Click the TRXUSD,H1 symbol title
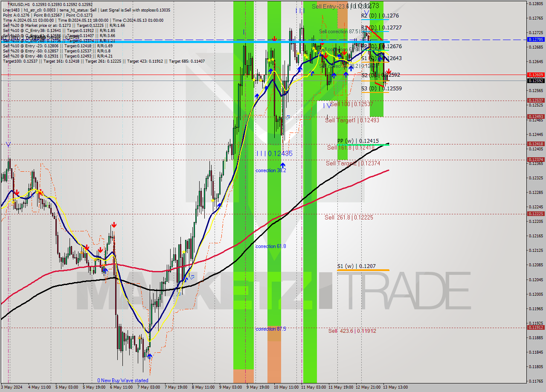Image resolution: width=546 pixels, height=392 pixels. coord(19,5)
